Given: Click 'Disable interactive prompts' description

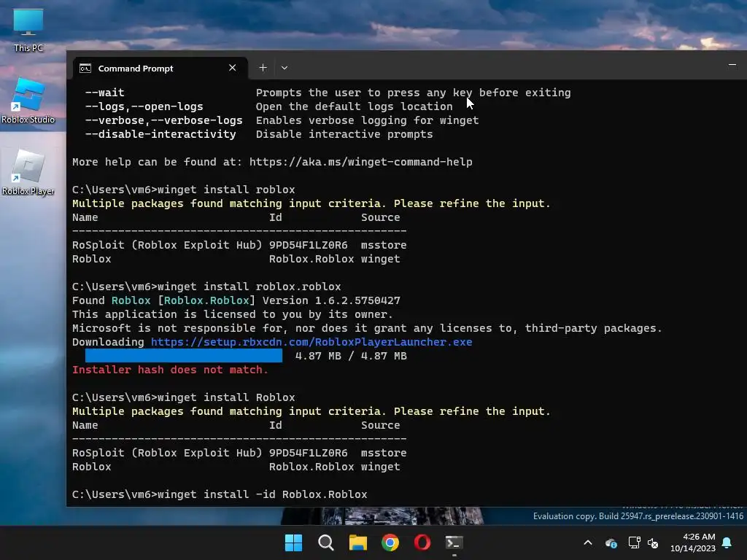Looking at the screenshot, I should coord(344,134).
